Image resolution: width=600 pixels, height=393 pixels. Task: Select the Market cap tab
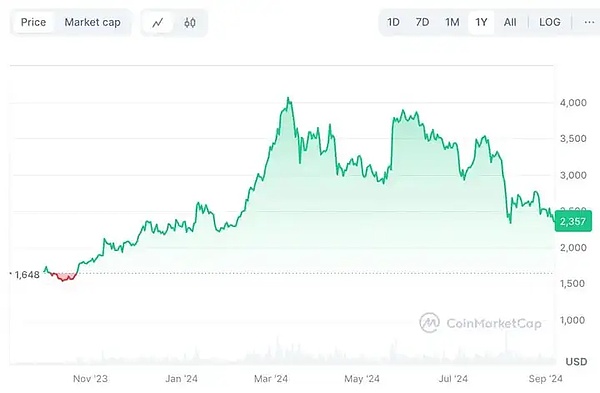92,22
